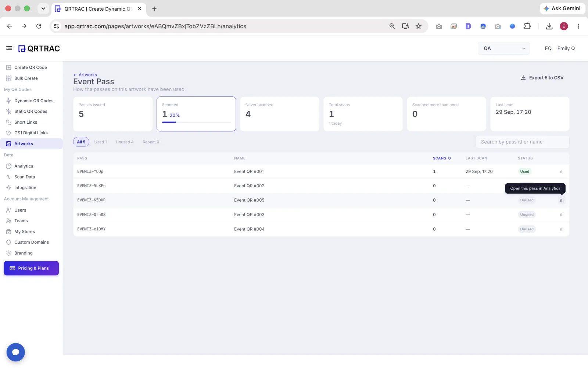The image size is (588, 368).
Task: Switch to the Used 1 filter
Action: coord(100,142)
